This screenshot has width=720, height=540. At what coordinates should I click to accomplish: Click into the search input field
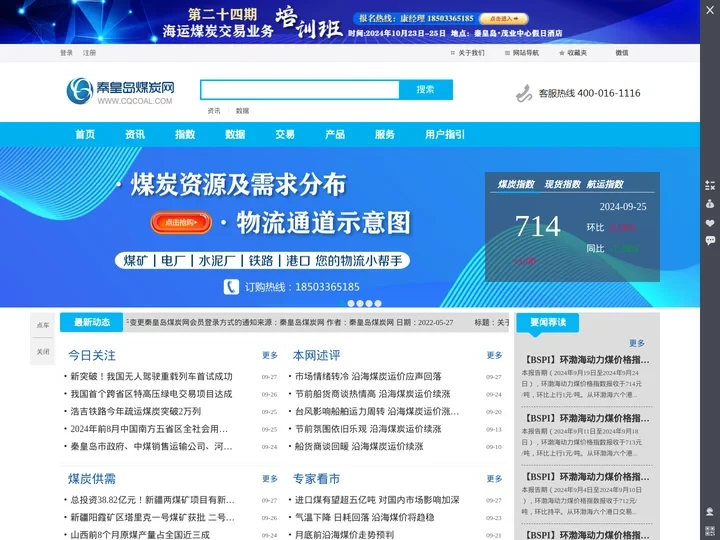click(x=300, y=90)
